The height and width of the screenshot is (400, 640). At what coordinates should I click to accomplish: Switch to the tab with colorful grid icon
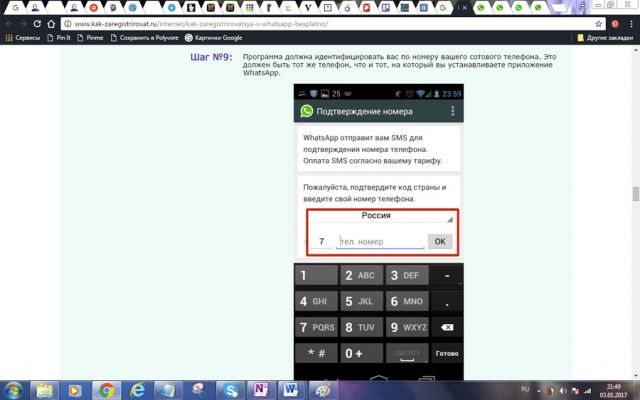coord(249,8)
